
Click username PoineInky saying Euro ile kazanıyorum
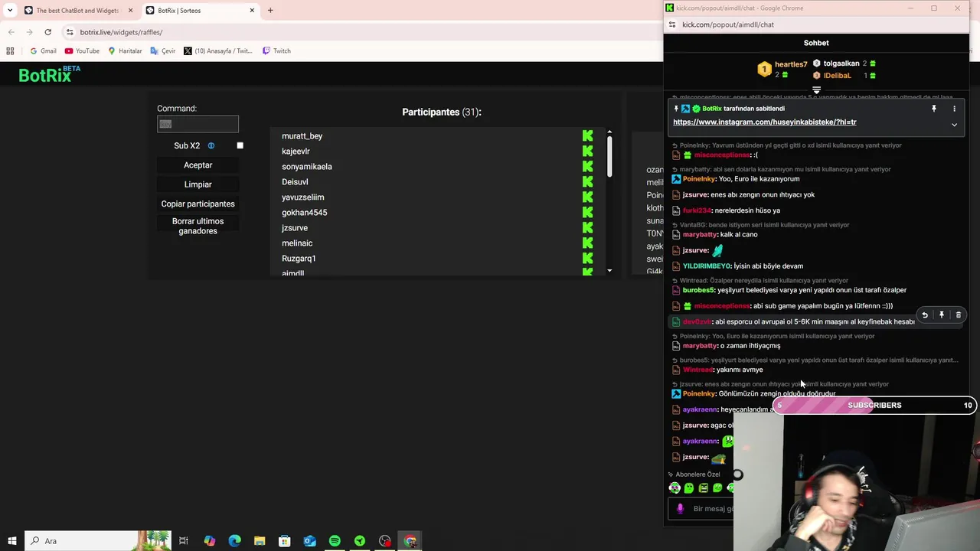point(699,179)
